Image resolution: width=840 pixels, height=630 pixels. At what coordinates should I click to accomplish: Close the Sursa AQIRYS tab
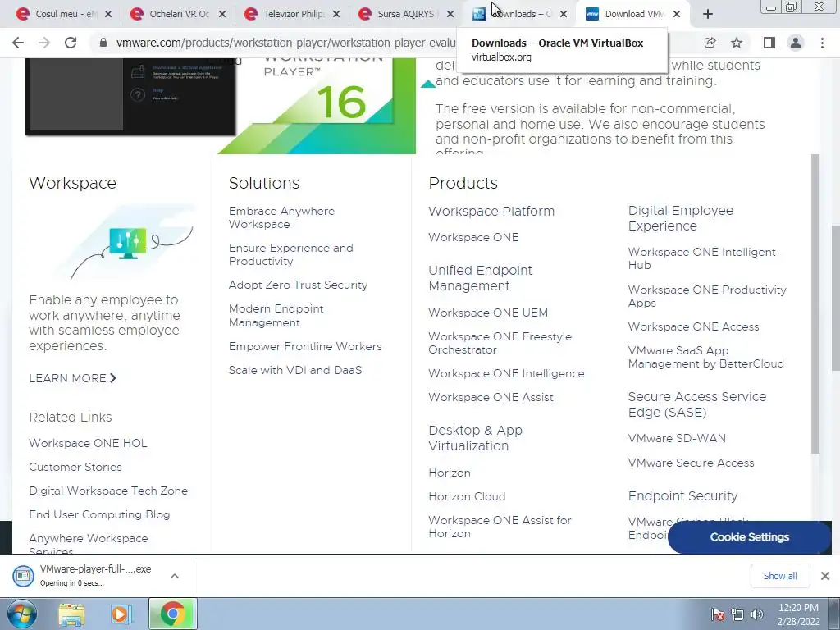[x=450, y=14]
